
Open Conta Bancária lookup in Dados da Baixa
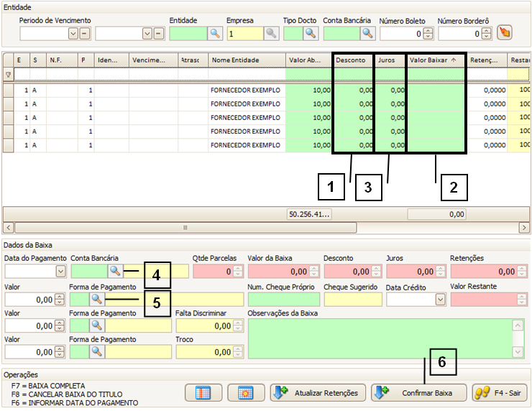pos(115,271)
